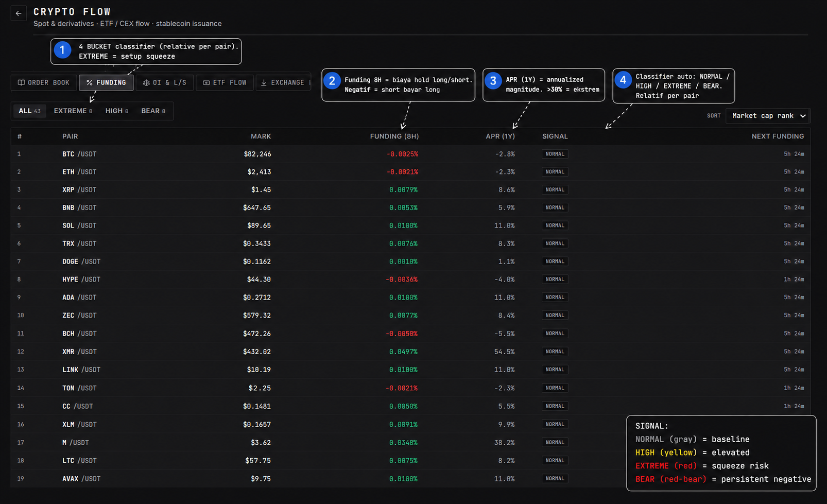Click the NORMAL badge in AVAX row
Screen dimensions: 827x504
555,478
